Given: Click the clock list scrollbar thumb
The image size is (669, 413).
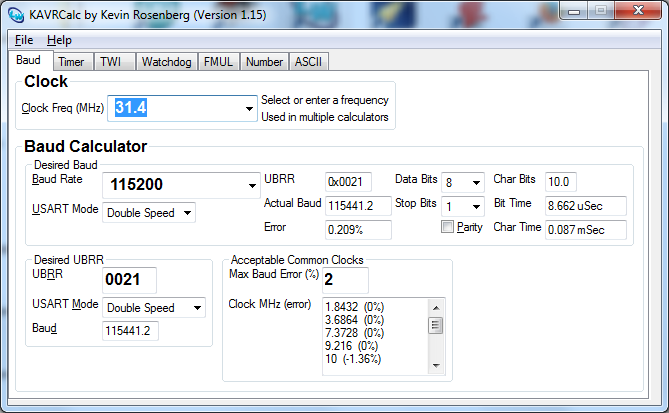Looking at the screenshot, I should (436, 326).
